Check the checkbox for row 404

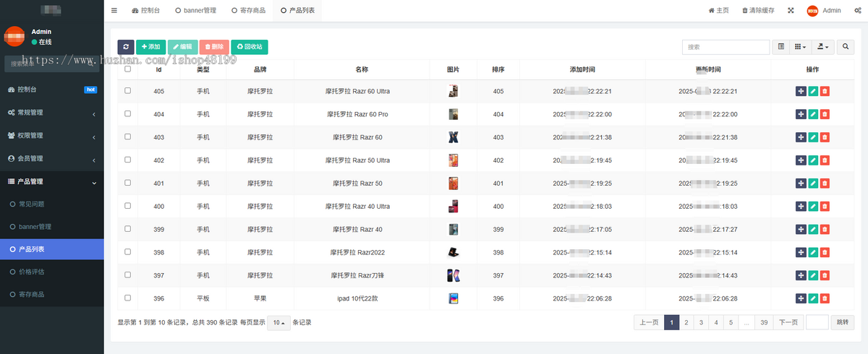128,114
